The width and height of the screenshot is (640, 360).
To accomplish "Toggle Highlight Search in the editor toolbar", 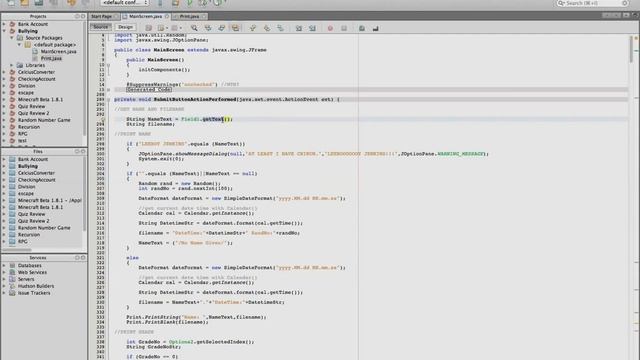I will 236,28.
